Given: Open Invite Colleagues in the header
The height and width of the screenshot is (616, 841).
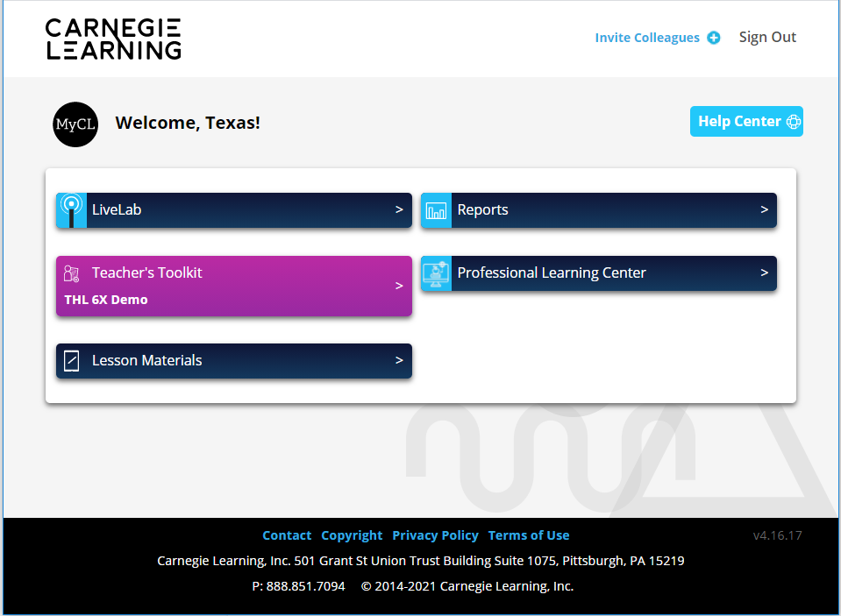Looking at the screenshot, I should coord(647,37).
